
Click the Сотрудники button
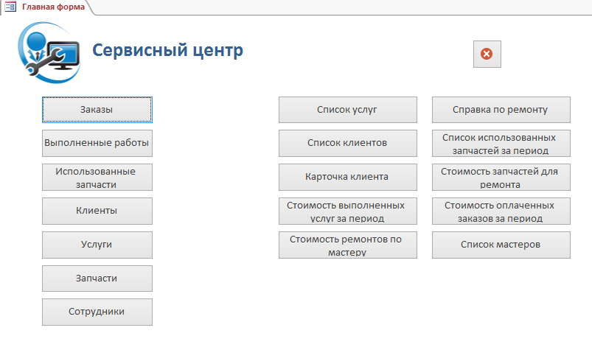(97, 312)
